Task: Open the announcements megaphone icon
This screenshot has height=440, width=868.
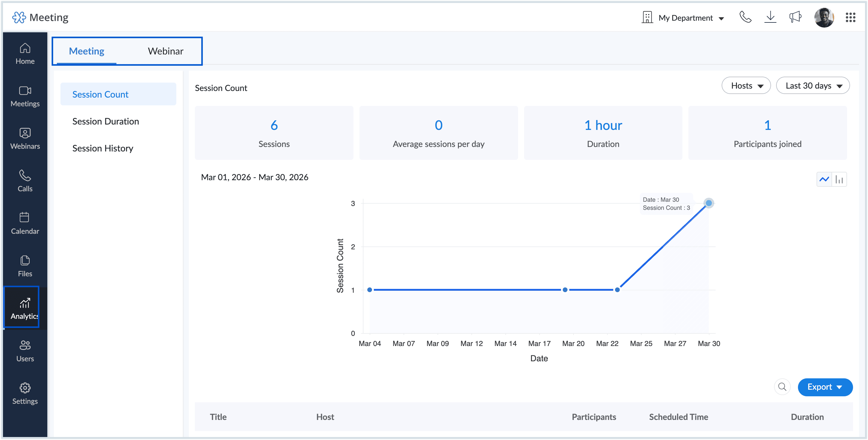Action: tap(795, 17)
